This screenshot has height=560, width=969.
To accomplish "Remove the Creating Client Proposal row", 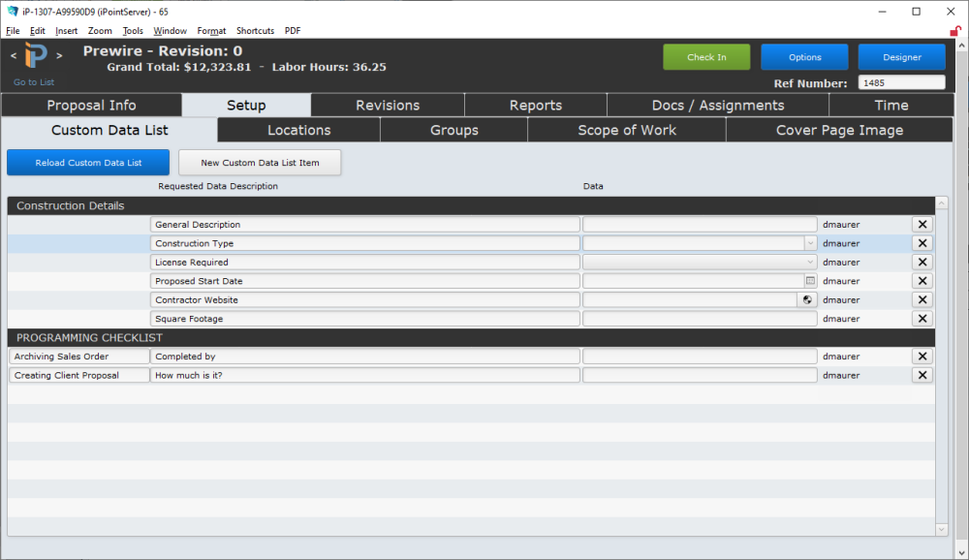I will click(x=922, y=375).
